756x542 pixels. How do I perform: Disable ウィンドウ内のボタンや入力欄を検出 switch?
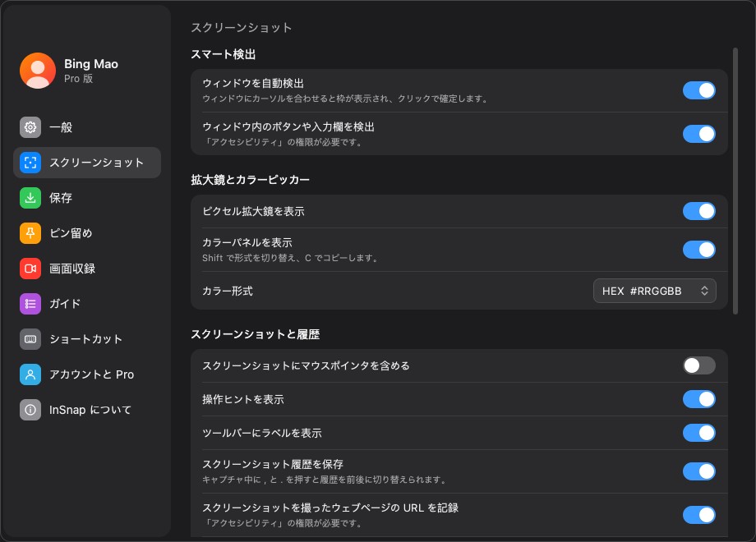point(698,134)
